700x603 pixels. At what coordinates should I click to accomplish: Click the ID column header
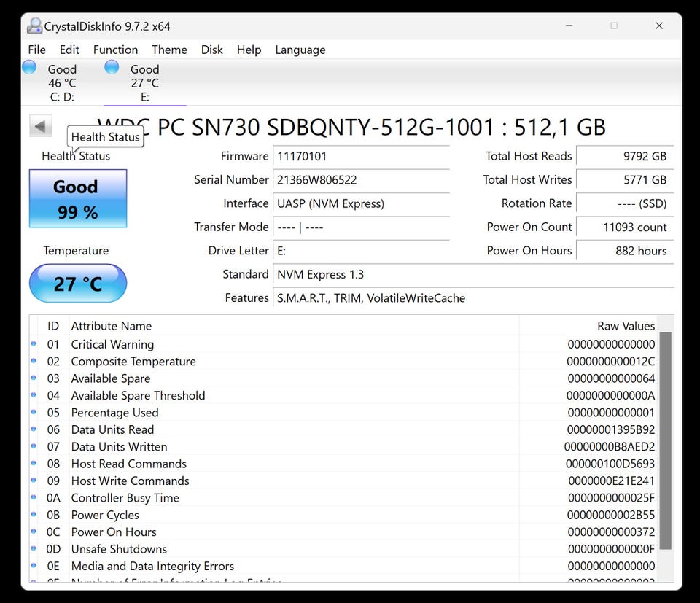coord(53,326)
